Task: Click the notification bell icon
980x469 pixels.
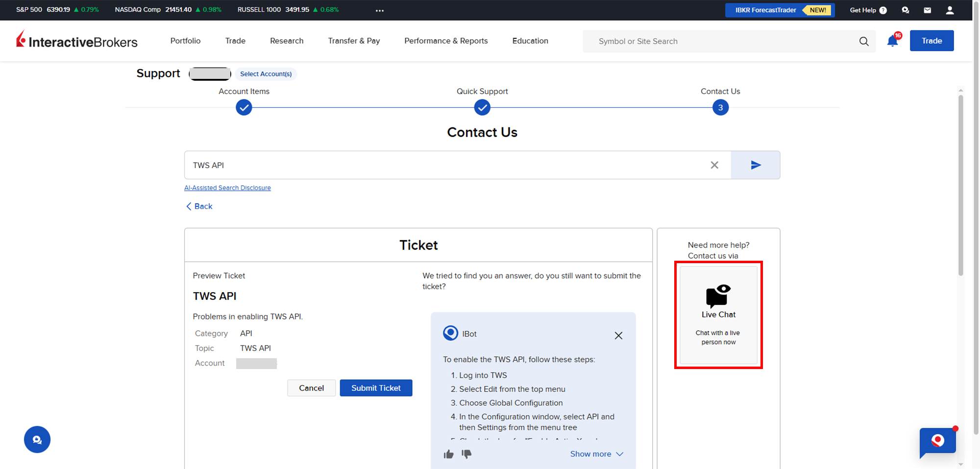Action: click(x=892, y=41)
